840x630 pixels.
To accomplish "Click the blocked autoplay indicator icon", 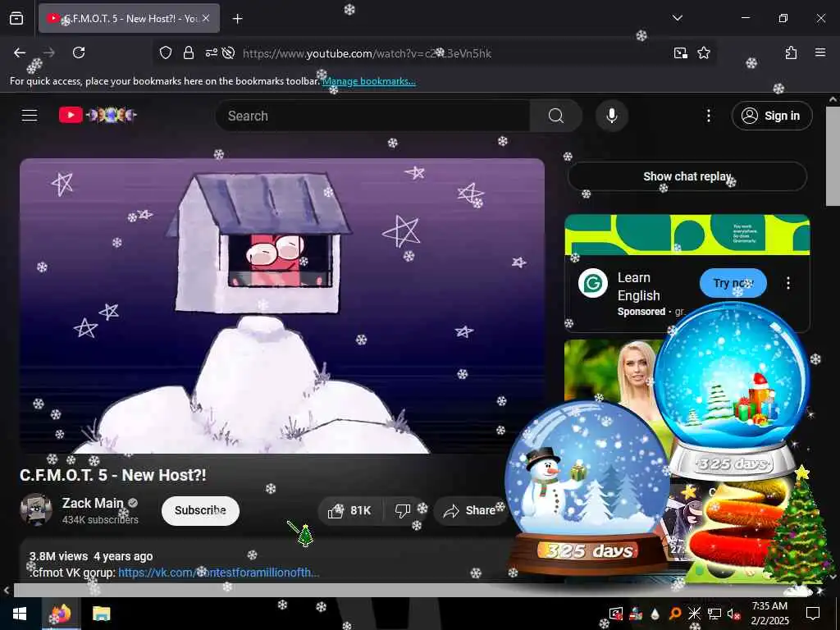I will pos(229,53).
